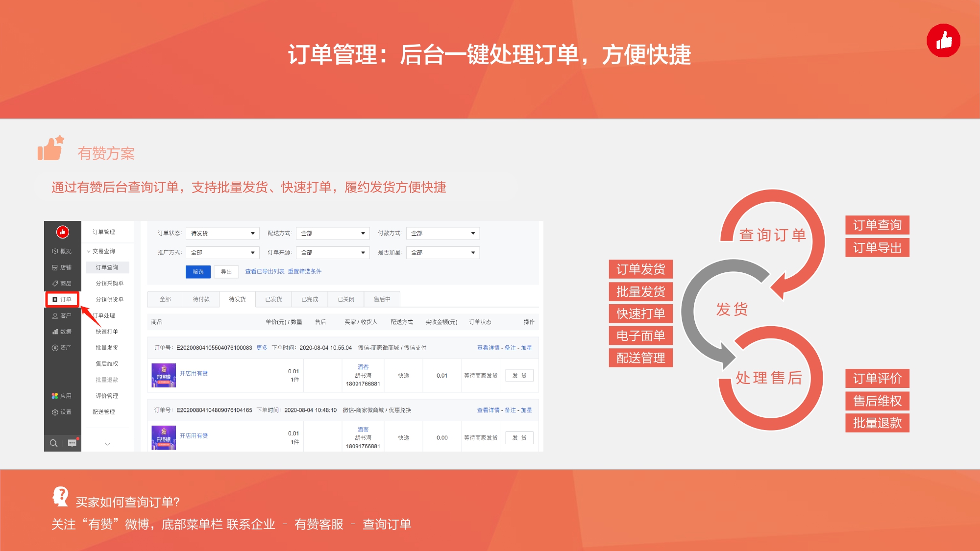Select 批量发货 in submenu
Viewport: 980px width, 551px height.
coord(107,348)
